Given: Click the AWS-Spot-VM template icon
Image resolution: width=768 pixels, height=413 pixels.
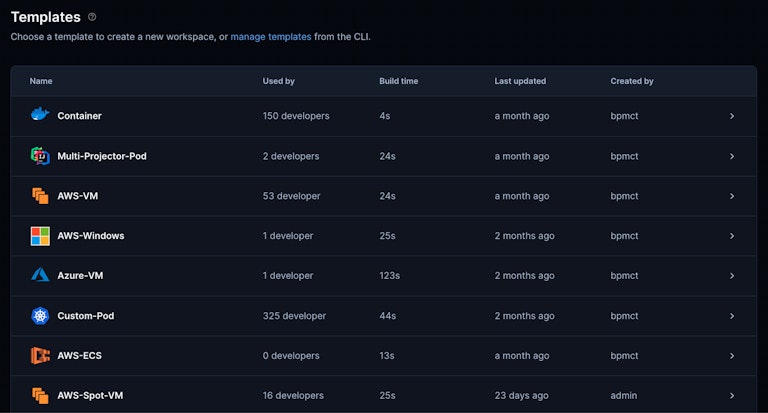Looking at the screenshot, I should tap(40, 396).
